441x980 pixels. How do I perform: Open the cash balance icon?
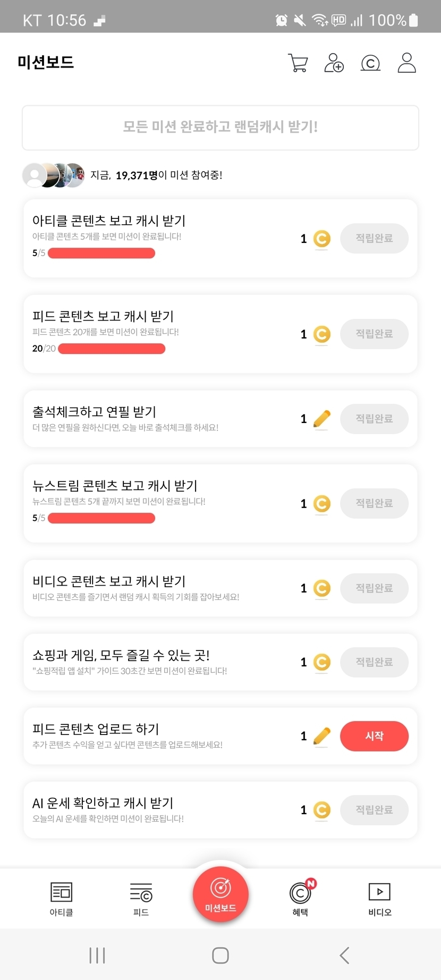(370, 63)
